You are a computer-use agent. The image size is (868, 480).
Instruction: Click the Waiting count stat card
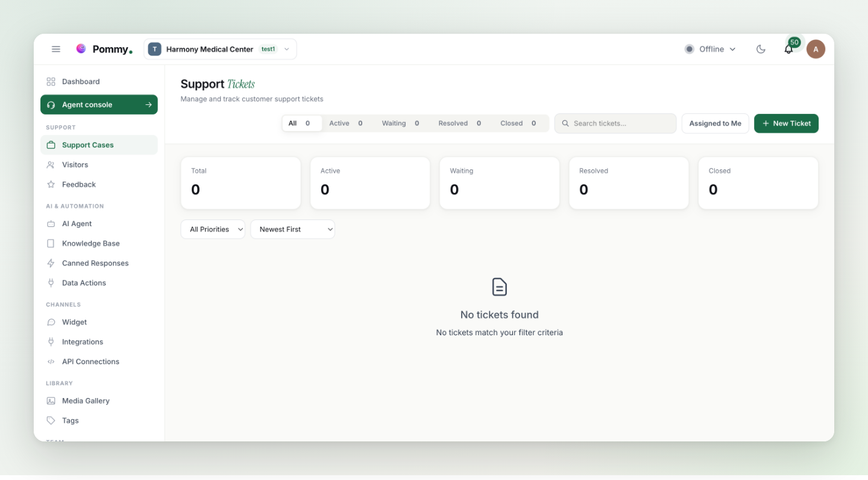click(500, 183)
